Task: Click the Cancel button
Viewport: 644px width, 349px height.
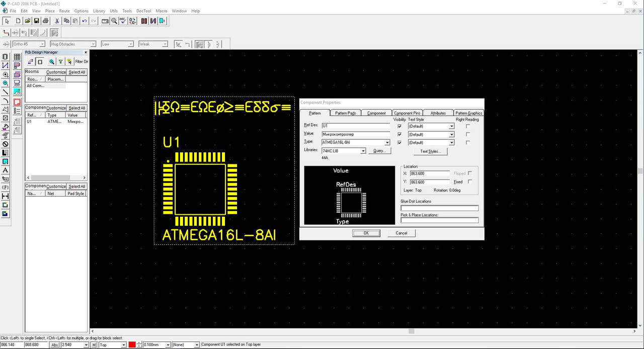Action: point(401,233)
